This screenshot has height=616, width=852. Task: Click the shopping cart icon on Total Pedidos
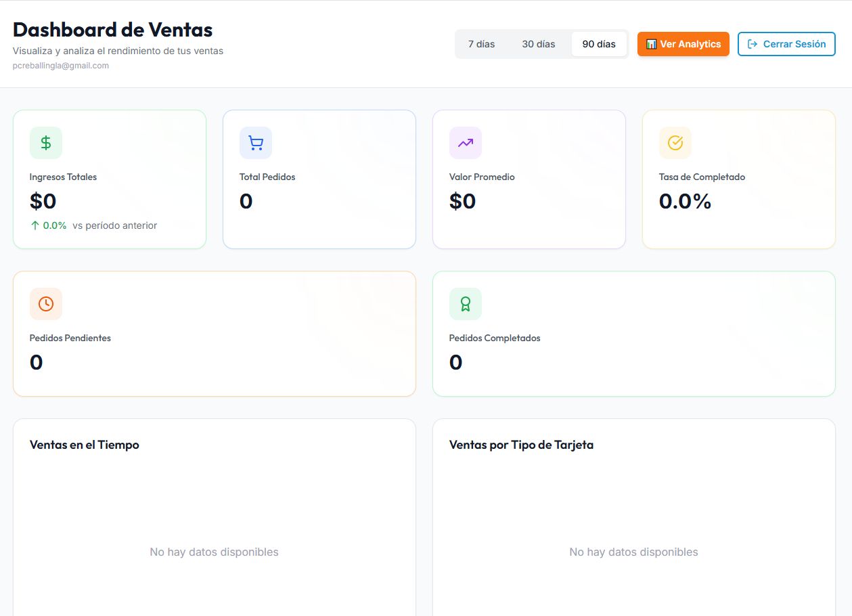tap(256, 143)
